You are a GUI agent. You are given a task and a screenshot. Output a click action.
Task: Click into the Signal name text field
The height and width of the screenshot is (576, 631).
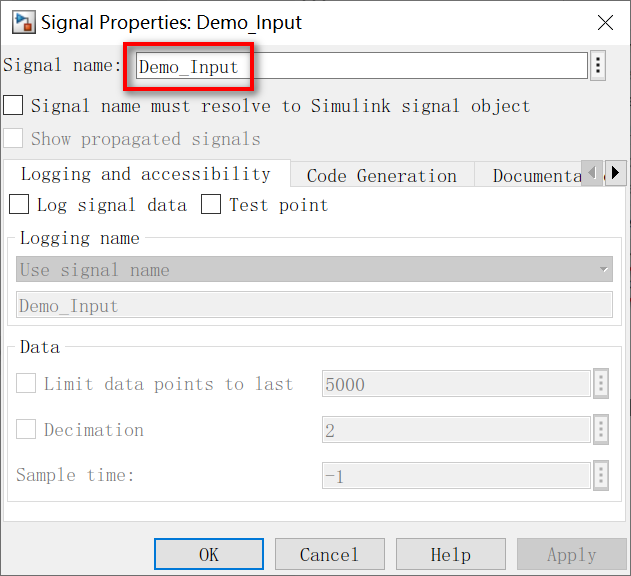pyautogui.click(x=362, y=66)
